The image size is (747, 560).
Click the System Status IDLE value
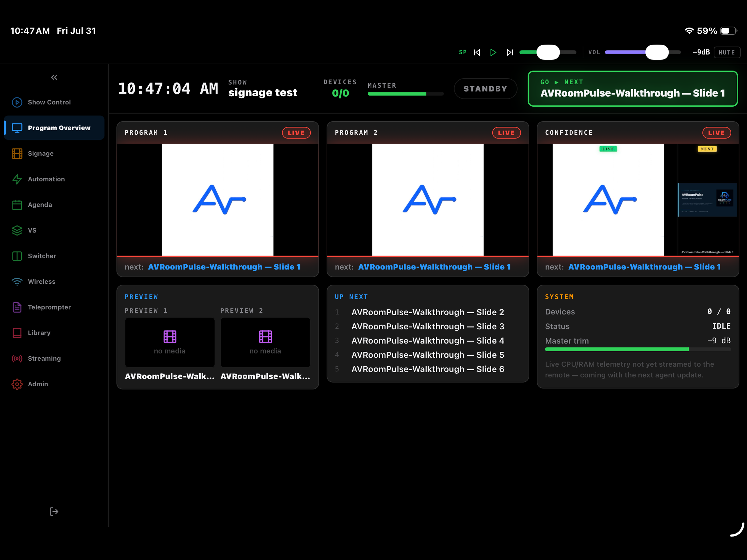pos(721,326)
